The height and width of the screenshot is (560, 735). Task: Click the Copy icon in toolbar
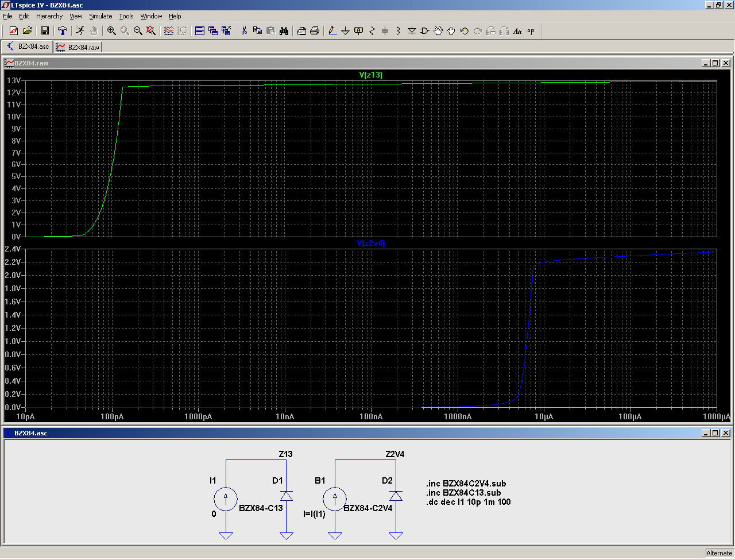(257, 31)
